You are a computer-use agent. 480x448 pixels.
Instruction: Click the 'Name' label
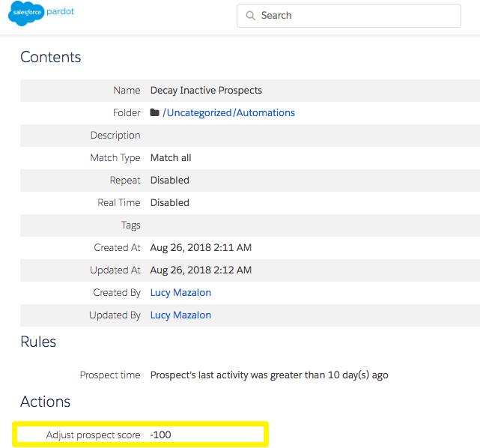[x=127, y=91]
